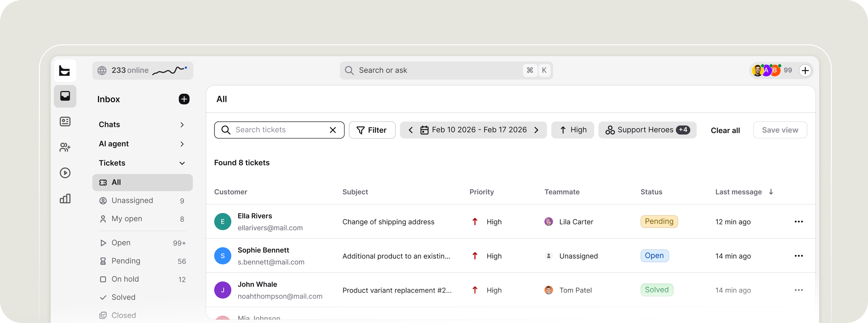Click Clear all filters
This screenshot has height=323, width=868.
[725, 131]
